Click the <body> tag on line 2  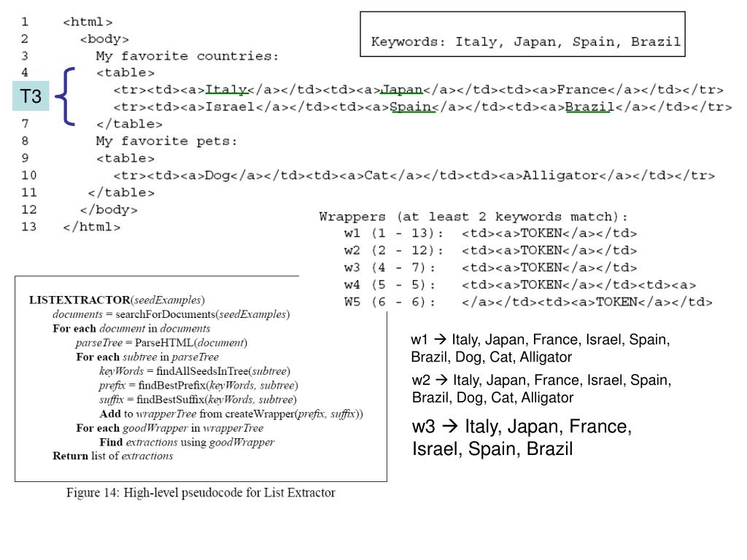104,39
